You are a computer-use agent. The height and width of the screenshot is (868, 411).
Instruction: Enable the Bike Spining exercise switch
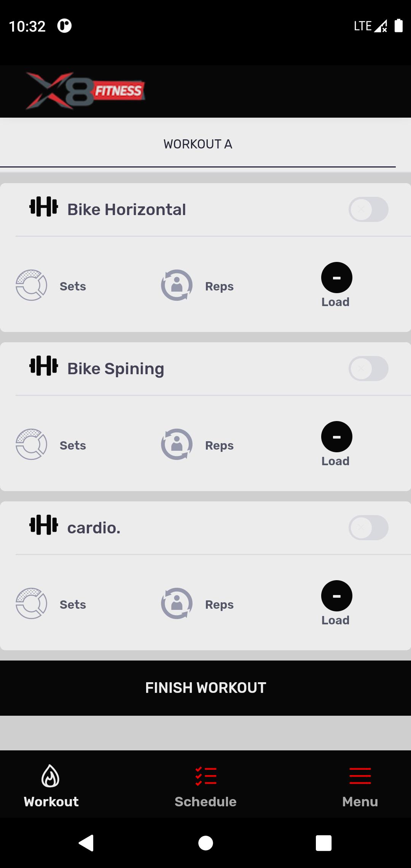coord(368,369)
